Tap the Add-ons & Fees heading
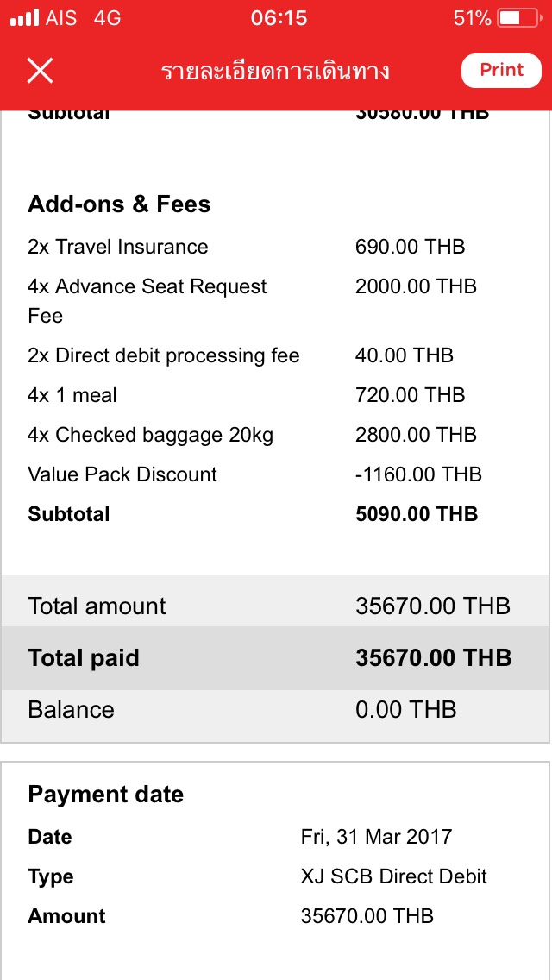This screenshot has width=552, height=980. 119,204
